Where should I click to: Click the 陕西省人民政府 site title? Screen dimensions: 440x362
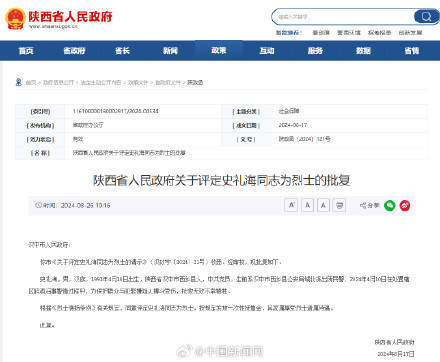pos(70,16)
